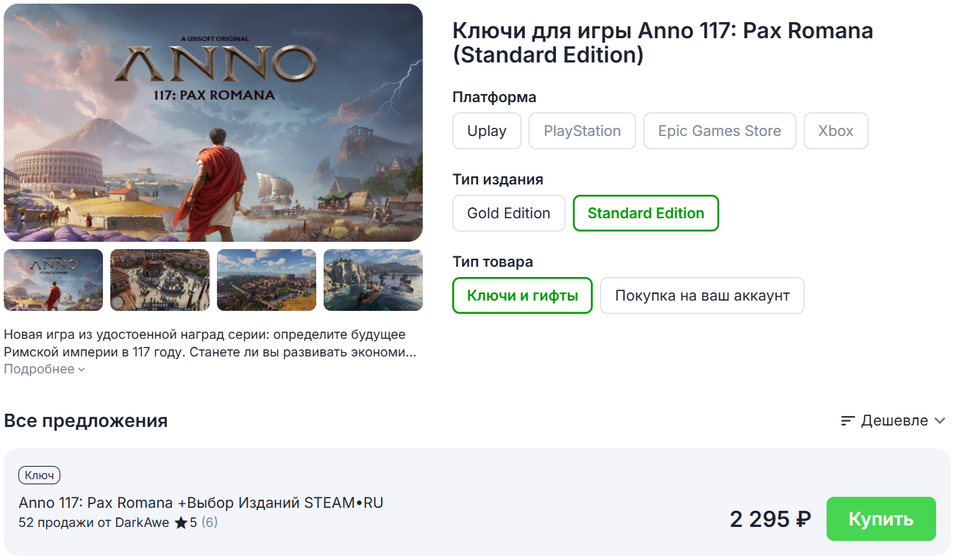Select Standard Edition type
The height and width of the screenshot is (560, 956).
click(x=646, y=213)
